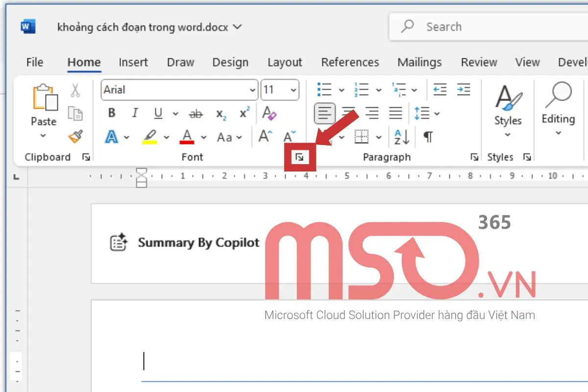Open the Layout ribbon tab
Screen dimensions: 588x392
[x=284, y=62]
